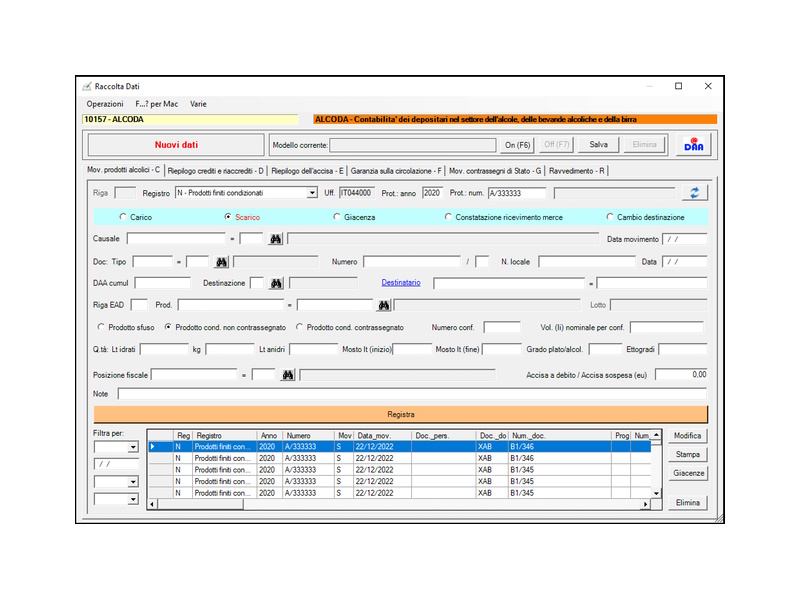Screen dimensions: 800x600
Task: Click the Uff. field IT044000
Action: 357,193
